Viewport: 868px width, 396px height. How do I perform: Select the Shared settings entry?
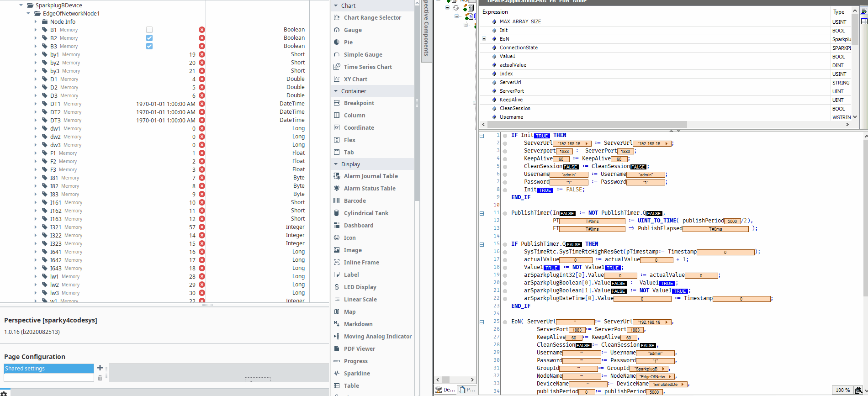pyautogui.click(x=48, y=368)
